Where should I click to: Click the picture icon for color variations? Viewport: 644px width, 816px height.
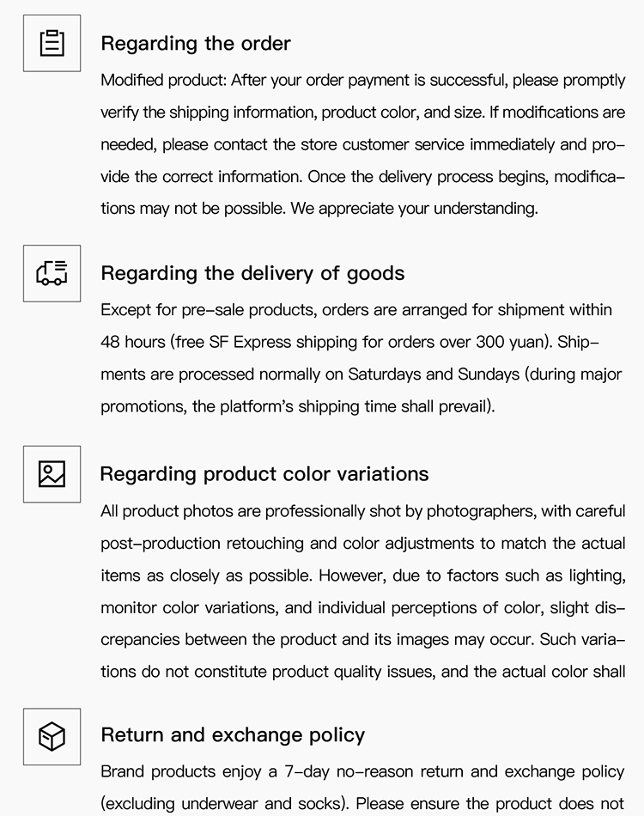[x=52, y=474]
